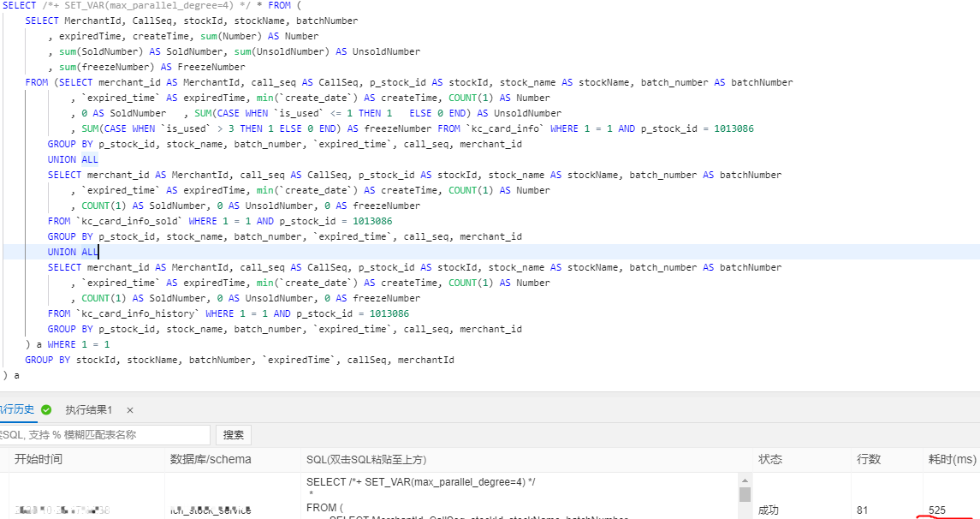The height and width of the screenshot is (519, 980).
Task: Click the schema name in the history row
Action: pyautogui.click(x=214, y=508)
